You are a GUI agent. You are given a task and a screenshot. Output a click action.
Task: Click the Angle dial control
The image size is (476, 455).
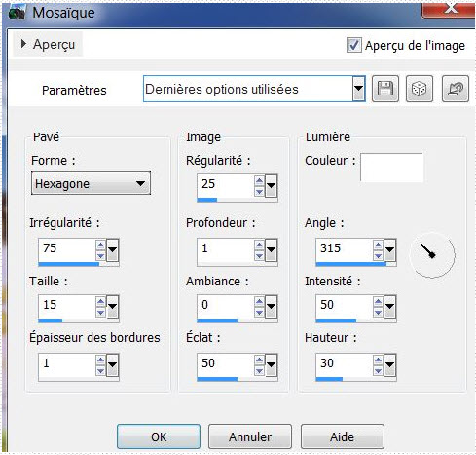tap(432, 254)
